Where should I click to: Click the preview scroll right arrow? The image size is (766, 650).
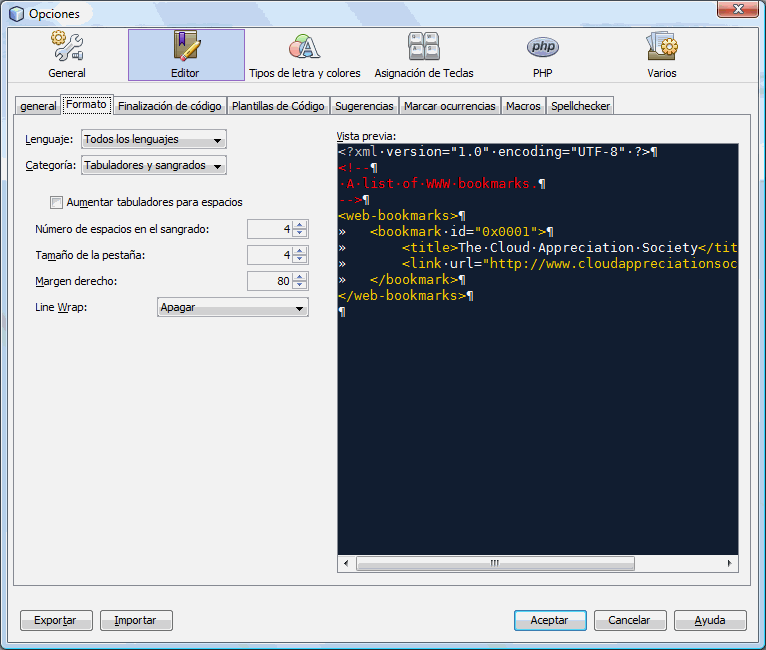(729, 563)
